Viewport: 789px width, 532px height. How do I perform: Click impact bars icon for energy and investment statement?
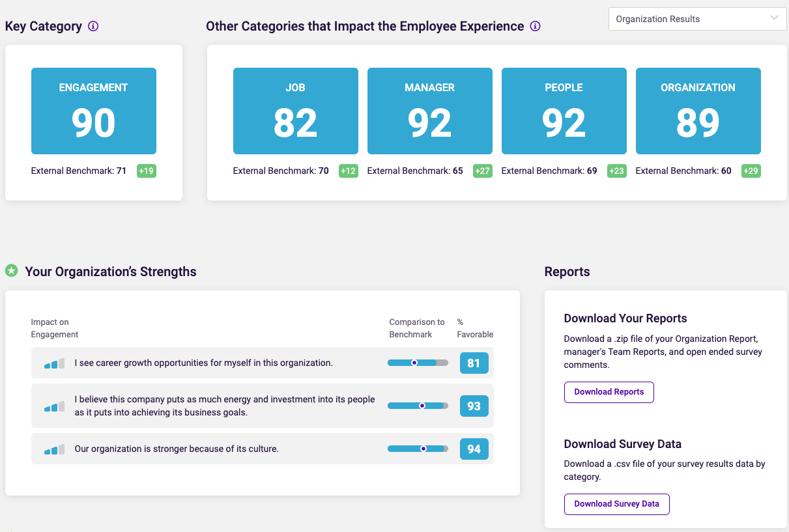pyautogui.click(x=55, y=406)
